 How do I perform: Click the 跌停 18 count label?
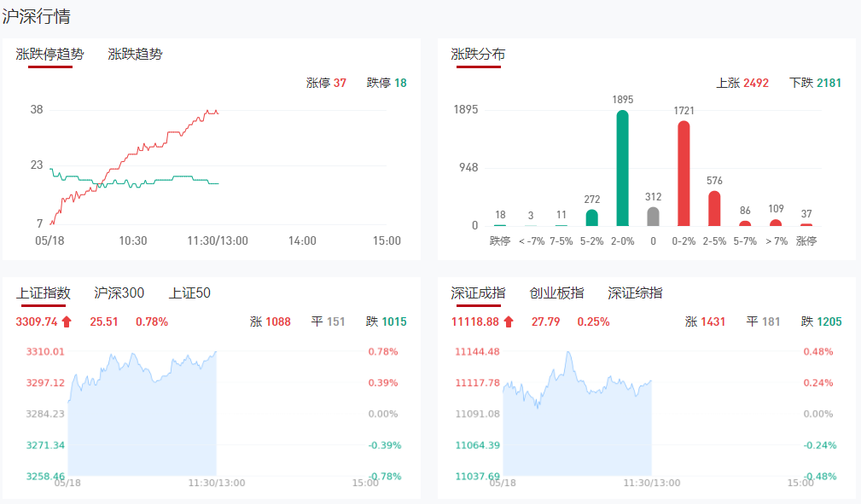pos(387,83)
